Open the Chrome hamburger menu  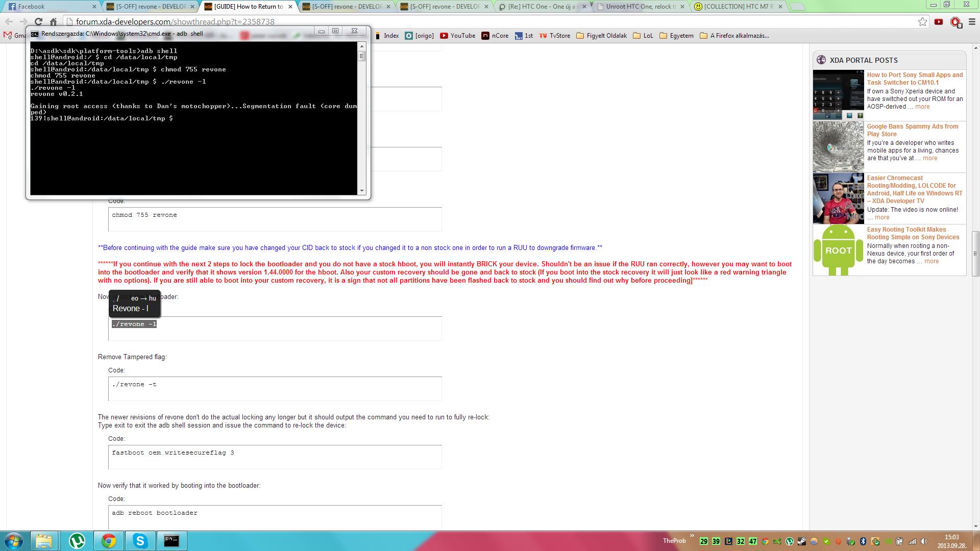[x=972, y=21]
